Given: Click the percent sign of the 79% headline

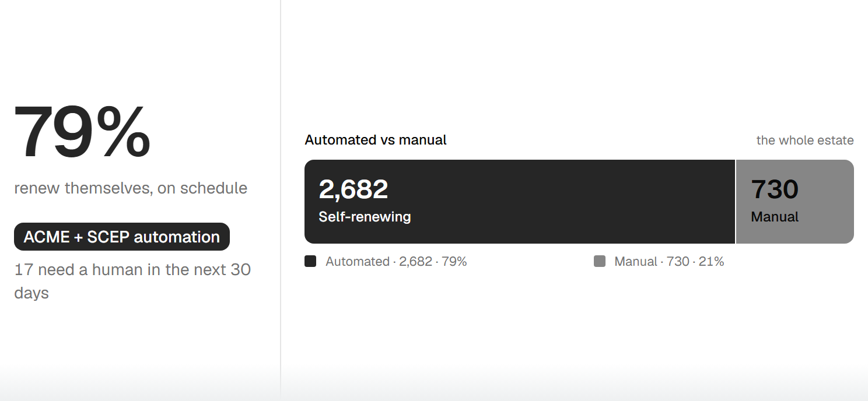Looking at the screenshot, I should 123,132.
